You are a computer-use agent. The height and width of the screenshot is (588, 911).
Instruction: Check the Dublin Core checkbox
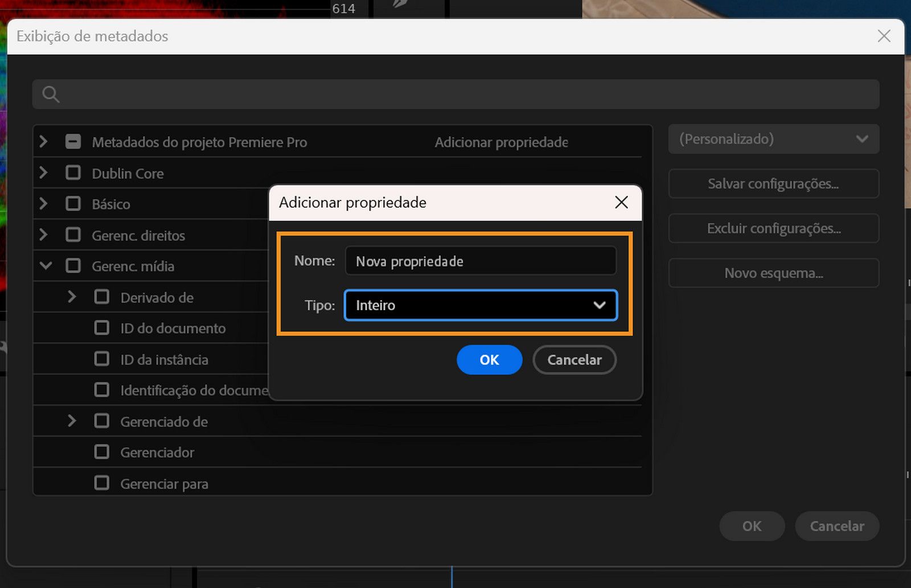[73, 172]
